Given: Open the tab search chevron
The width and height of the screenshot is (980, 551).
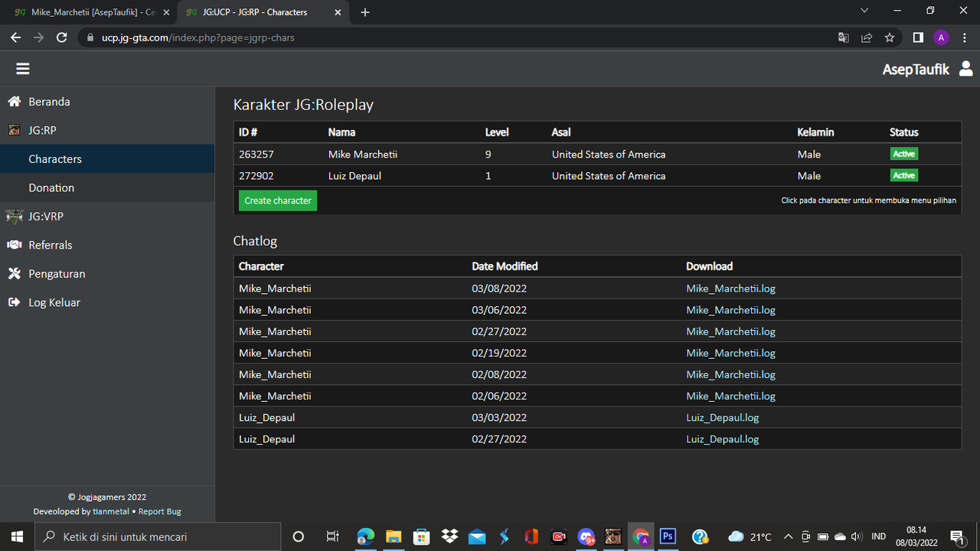Looking at the screenshot, I should point(864,11).
